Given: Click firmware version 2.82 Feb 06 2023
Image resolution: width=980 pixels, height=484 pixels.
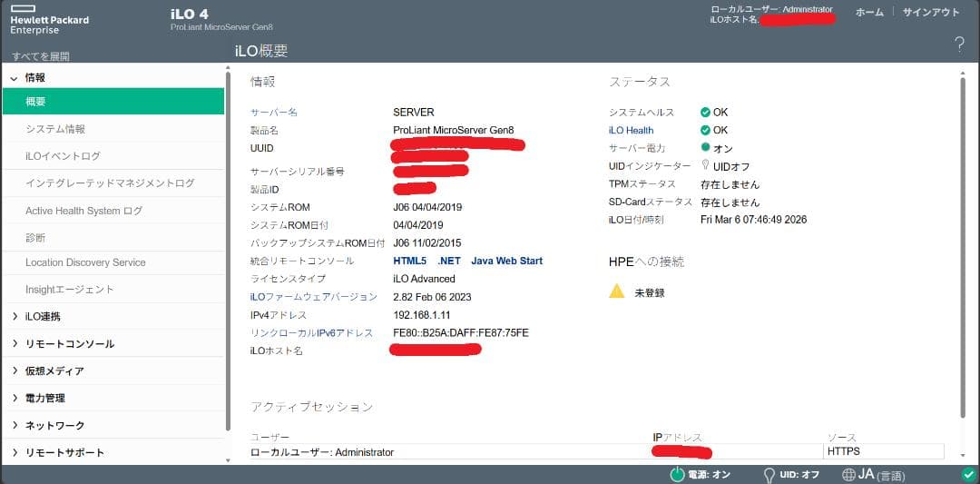Looking at the screenshot, I should tap(433, 296).
